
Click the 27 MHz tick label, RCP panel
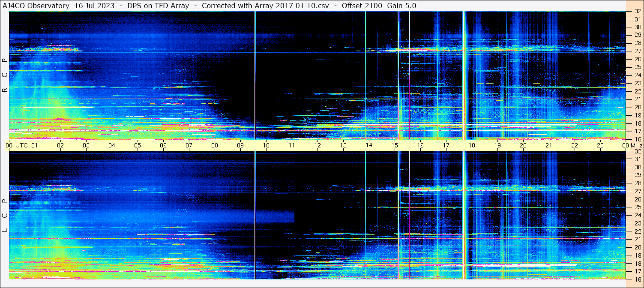[638, 51]
